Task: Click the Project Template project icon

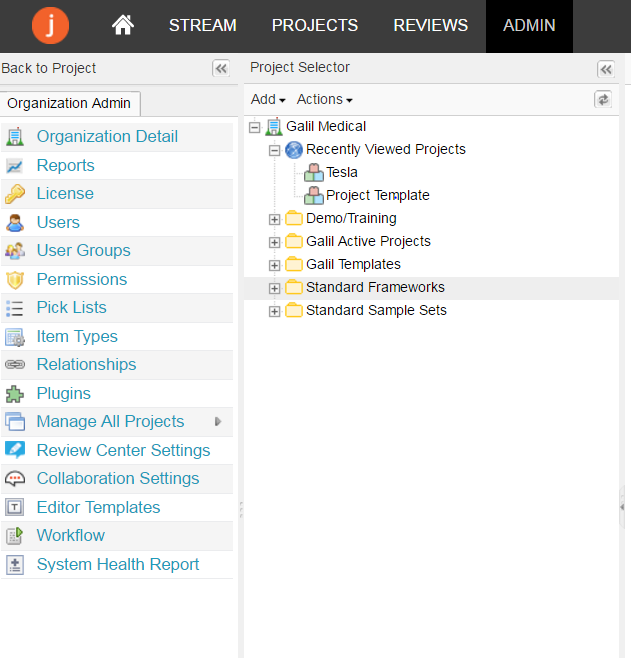Action: (314, 196)
